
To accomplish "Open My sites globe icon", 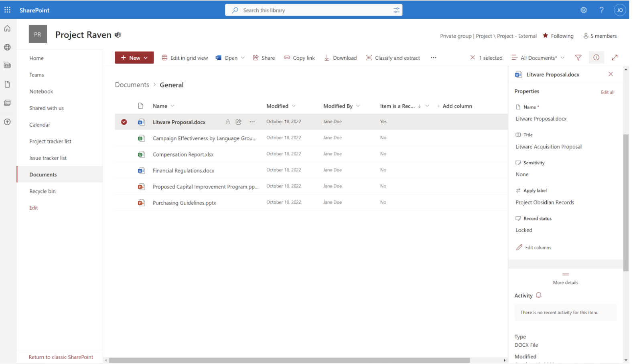I will (7, 47).
